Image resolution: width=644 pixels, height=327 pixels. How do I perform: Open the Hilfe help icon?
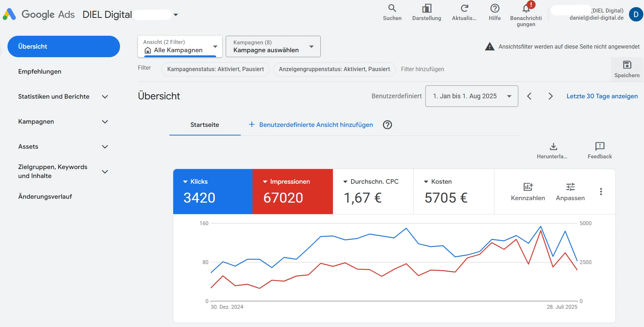[x=495, y=8]
